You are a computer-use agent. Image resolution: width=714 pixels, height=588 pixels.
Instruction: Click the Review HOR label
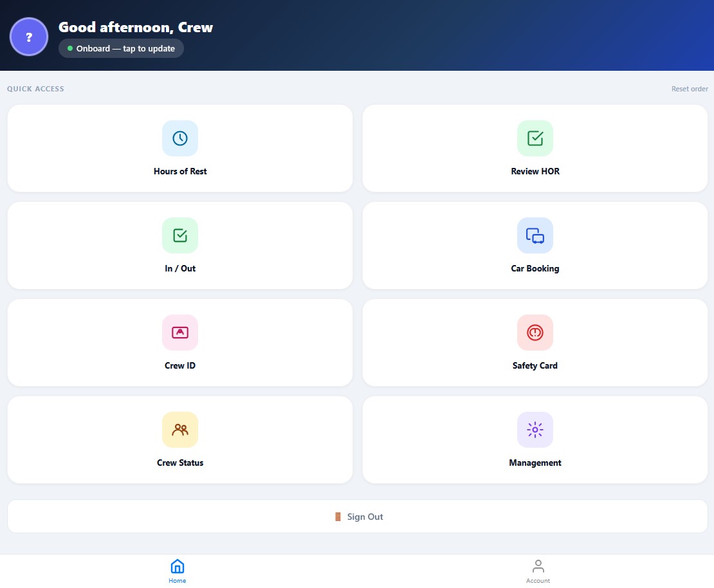pos(535,171)
